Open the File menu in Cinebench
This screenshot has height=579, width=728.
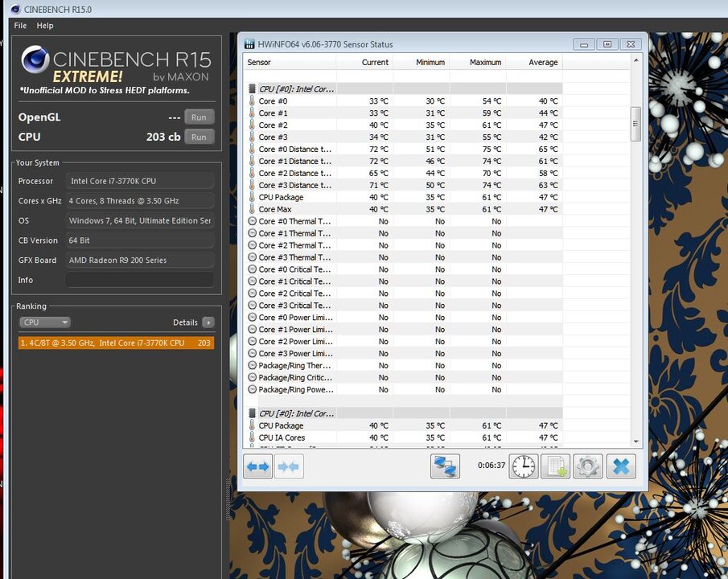20,26
